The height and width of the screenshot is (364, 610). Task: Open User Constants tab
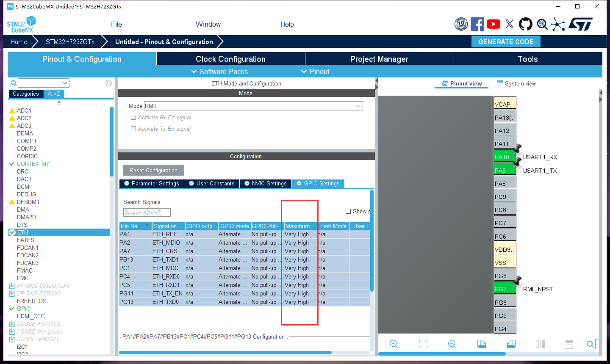212,183
